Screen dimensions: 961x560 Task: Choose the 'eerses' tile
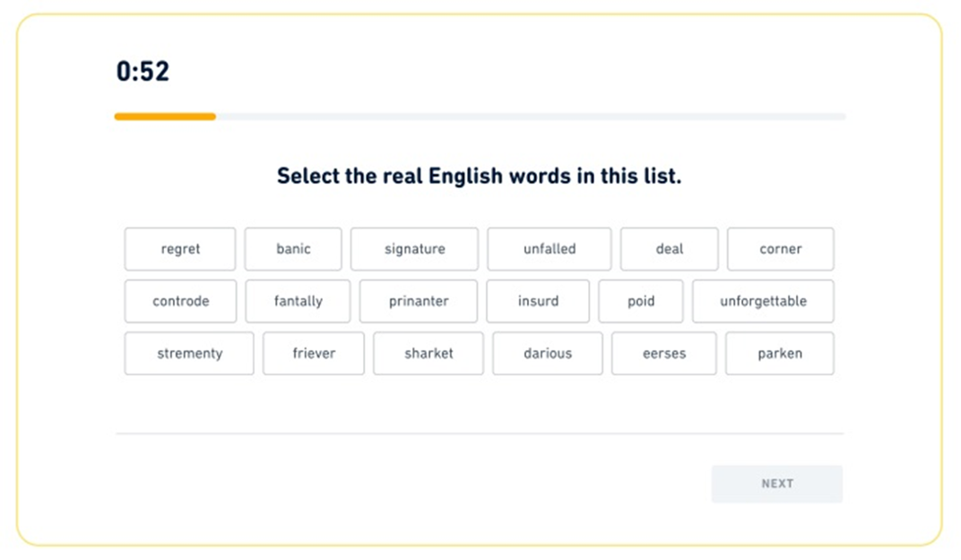pyautogui.click(x=664, y=353)
